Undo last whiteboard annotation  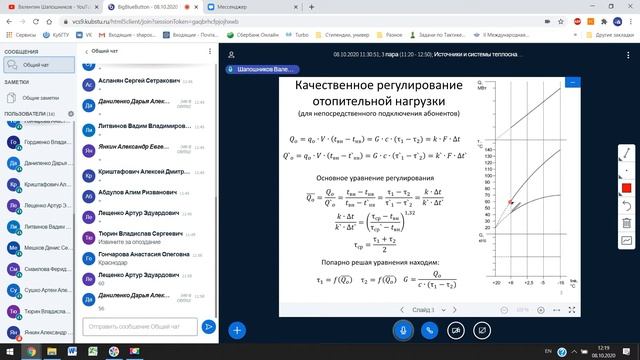627,206
